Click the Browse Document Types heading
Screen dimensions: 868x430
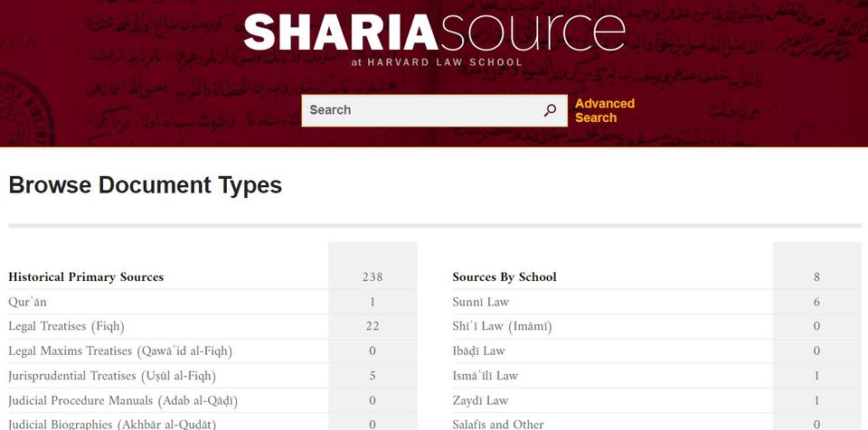point(145,185)
